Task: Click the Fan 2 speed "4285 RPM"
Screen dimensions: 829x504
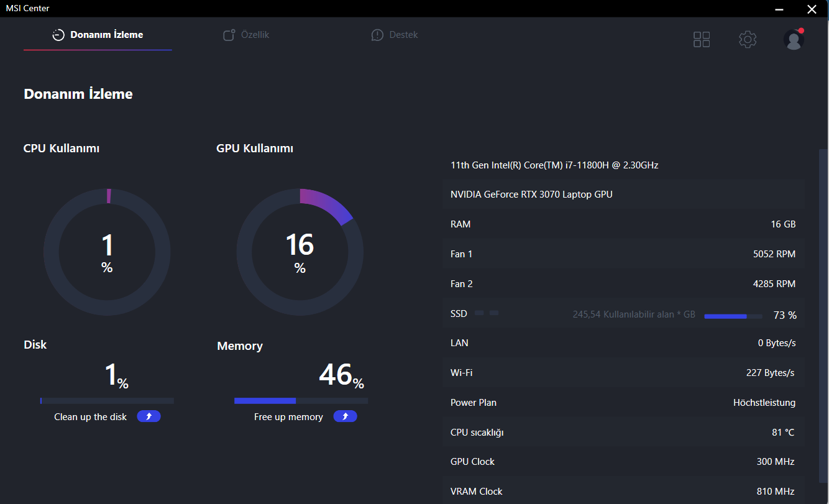Action: click(x=774, y=284)
